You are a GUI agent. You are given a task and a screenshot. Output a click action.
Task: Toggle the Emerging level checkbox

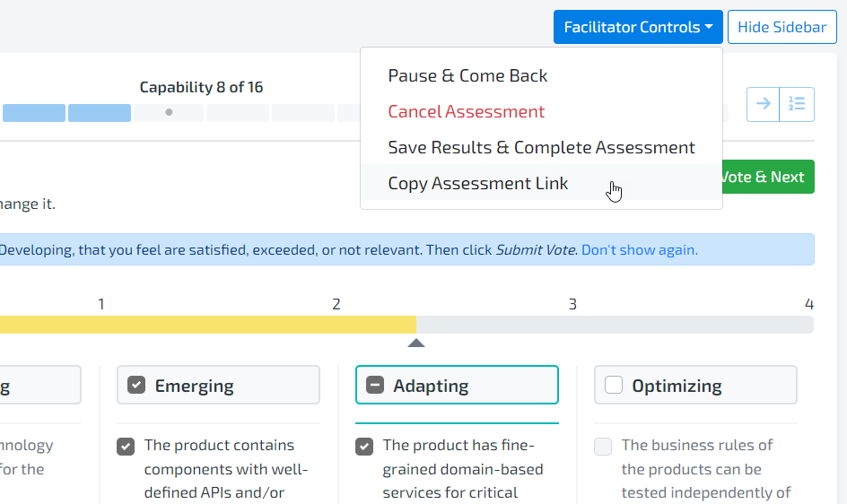pos(136,386)
